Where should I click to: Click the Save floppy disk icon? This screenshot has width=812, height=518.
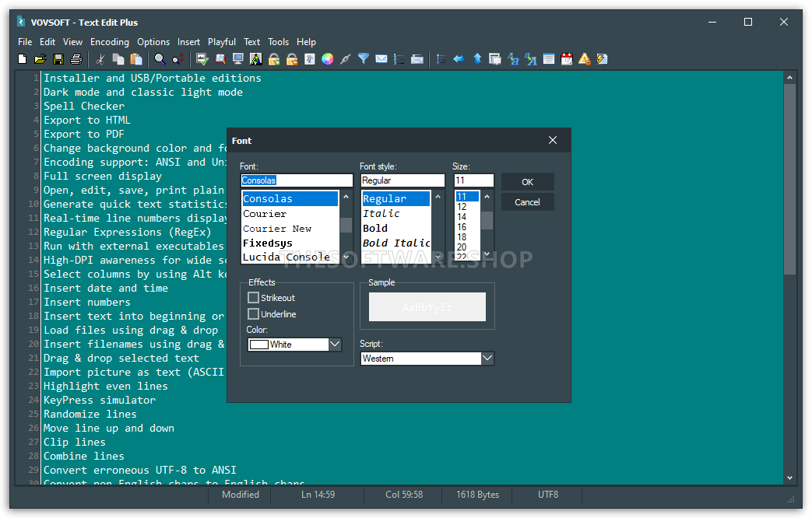pos(58,59)
